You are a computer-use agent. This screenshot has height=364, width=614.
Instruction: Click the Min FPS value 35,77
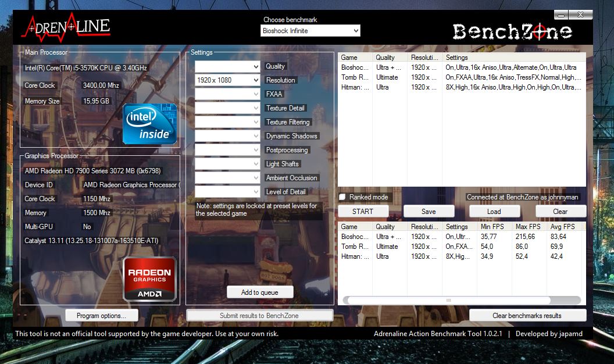(488, 237)
